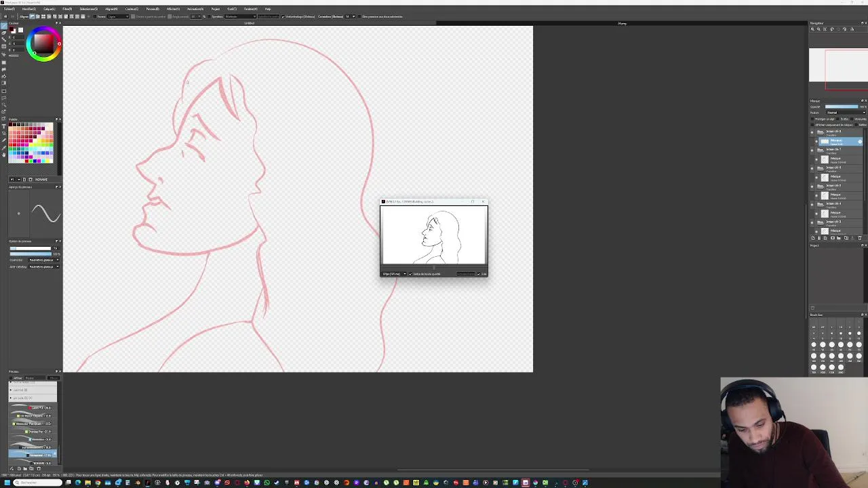The image size is (868, 488).
Task: Select the rectangular Select tool
Action: point(5,91)
